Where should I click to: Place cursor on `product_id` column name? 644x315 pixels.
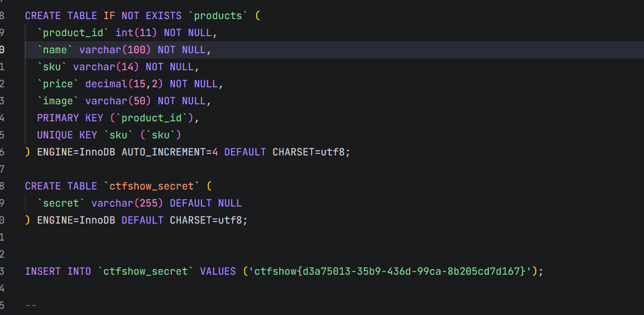click(x=73, y=33)
